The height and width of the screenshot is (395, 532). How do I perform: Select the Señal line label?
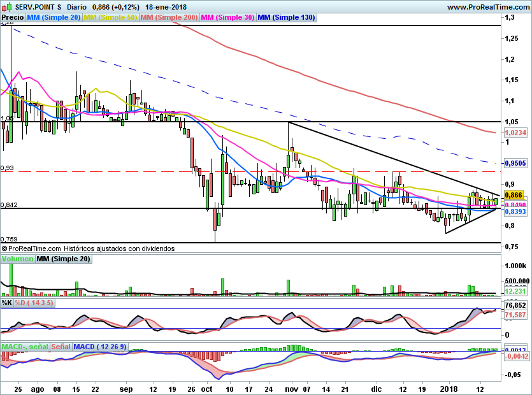[61, 347]
